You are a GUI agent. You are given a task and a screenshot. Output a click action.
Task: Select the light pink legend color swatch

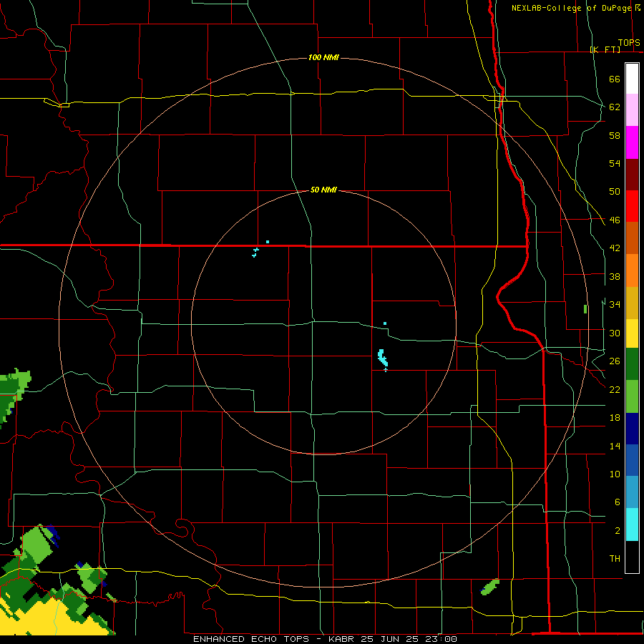tap(632, 110)
